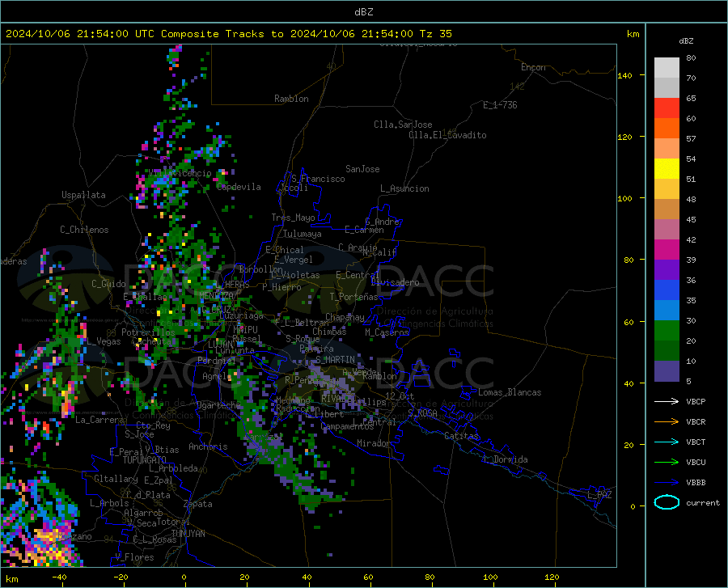
Task: Click the C_Chilenos place label
Action: pos(84,230)
